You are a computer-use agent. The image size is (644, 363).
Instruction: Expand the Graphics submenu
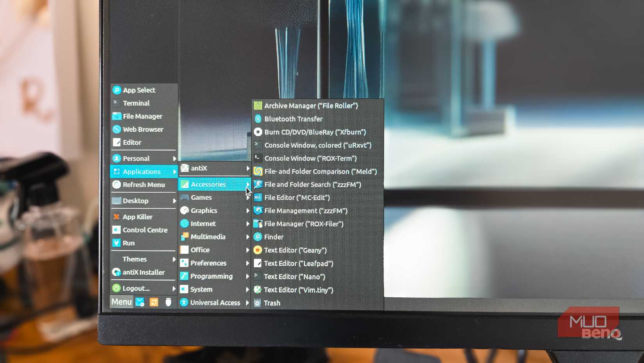203,210
